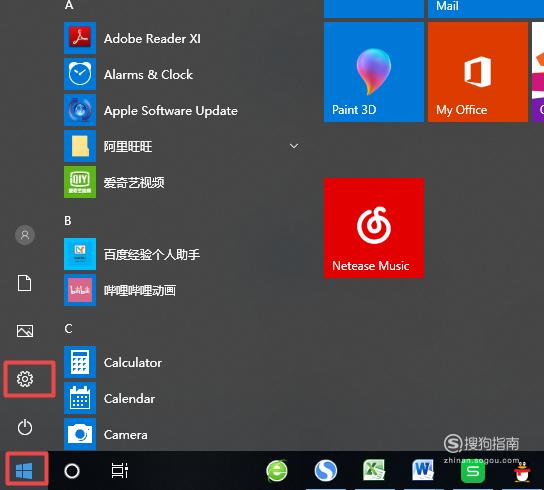
Task: Select the "百度经验个人助手" label
Action: tap(152, 255)
